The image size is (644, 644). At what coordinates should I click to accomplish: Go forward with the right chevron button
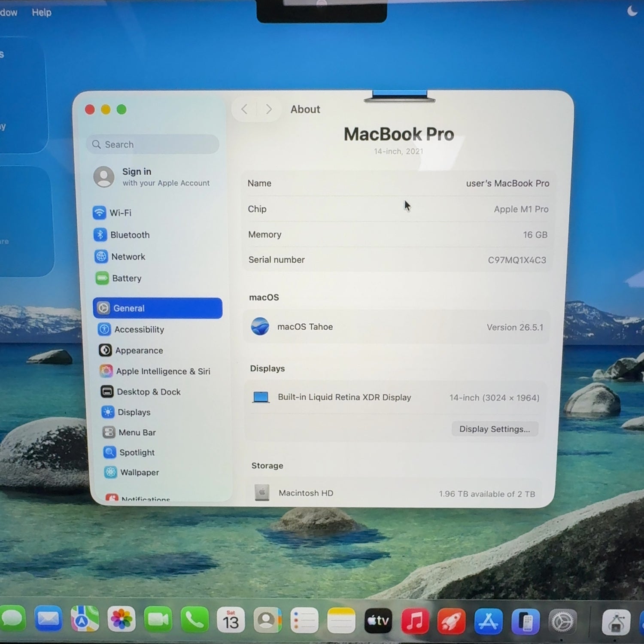click(x=269, y=109)
